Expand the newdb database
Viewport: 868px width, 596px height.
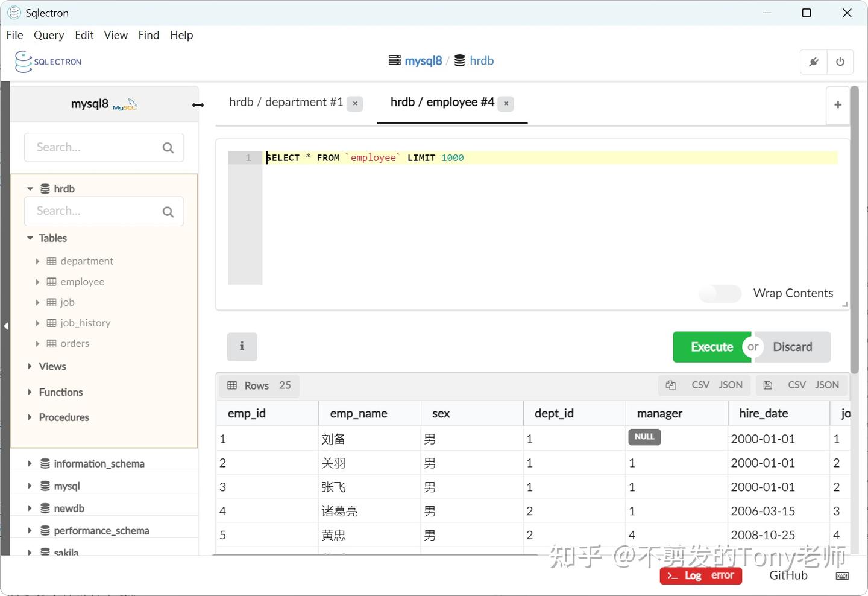(30, 509)
